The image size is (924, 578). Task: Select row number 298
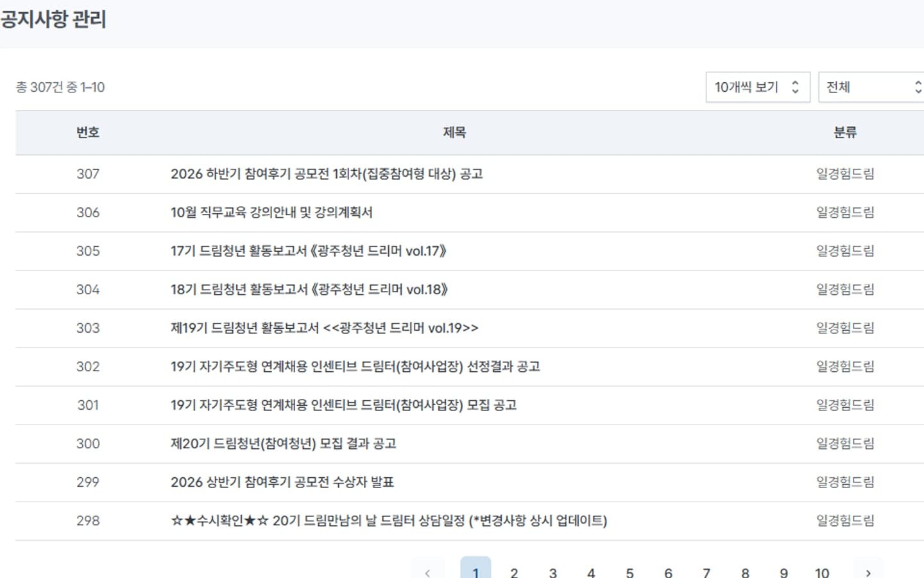point(88,521)
